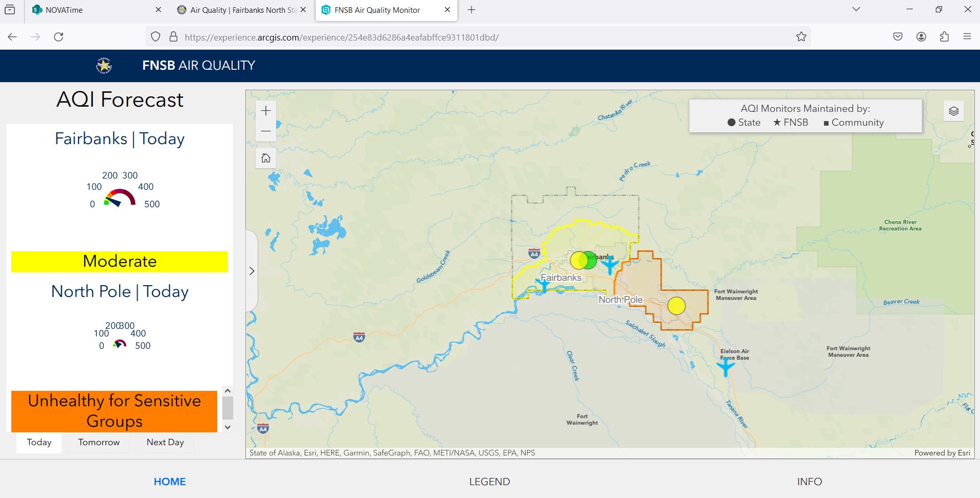Open the LEGEND section

(x=490, y=482)
